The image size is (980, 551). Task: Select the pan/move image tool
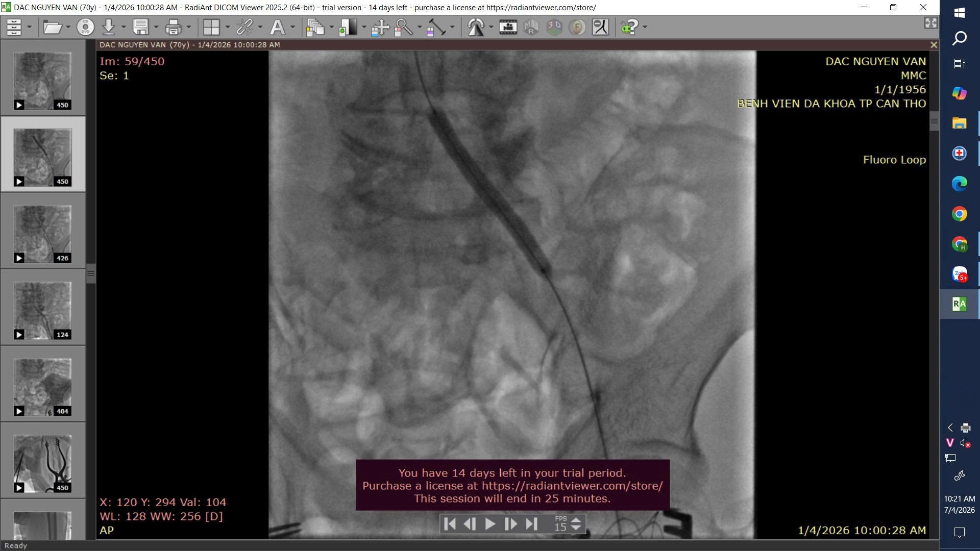tap(380, 27)
